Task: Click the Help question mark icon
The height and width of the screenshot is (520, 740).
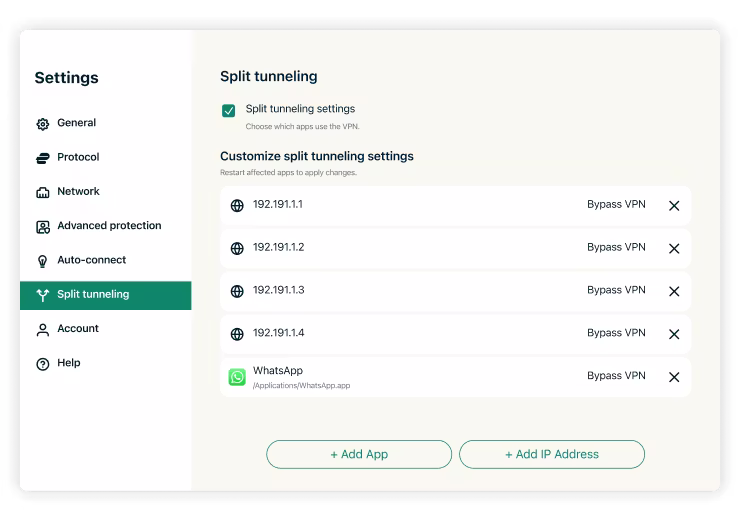Action: coord(42,364)
